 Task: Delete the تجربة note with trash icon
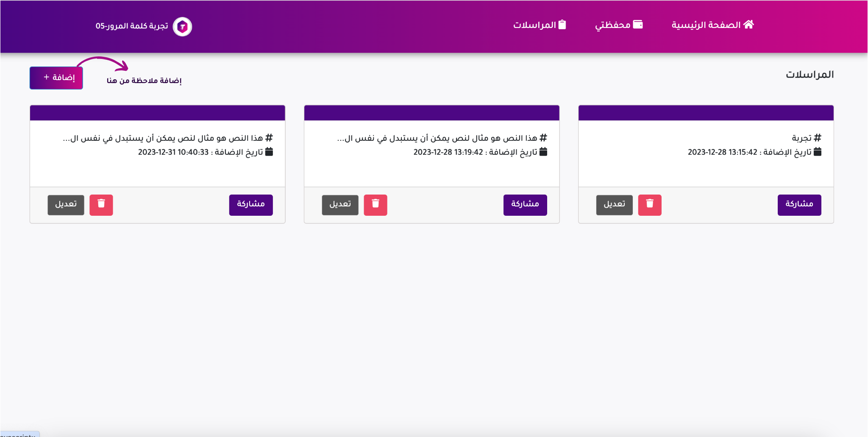click(x=650, y=205)
